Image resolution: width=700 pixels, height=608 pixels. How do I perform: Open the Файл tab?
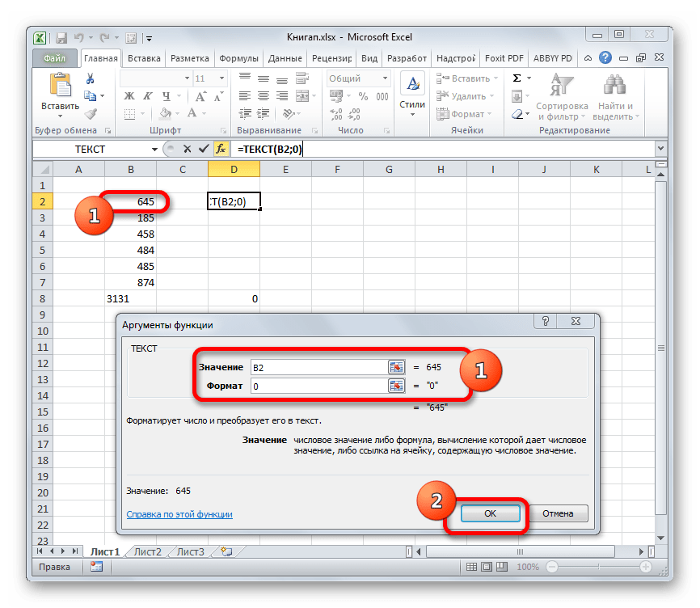tap(54, 58)
